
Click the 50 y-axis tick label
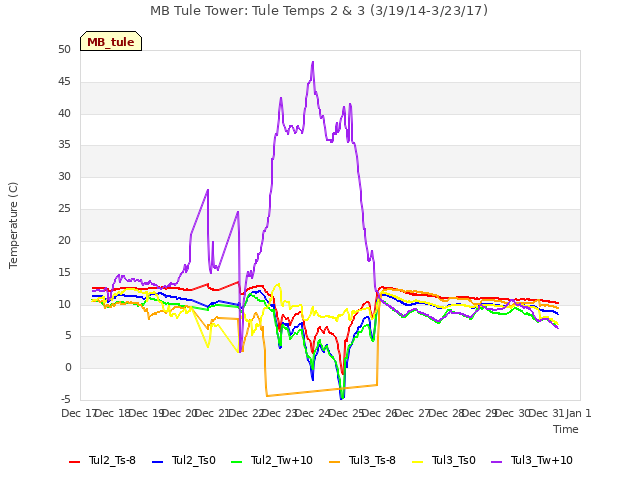click(64, 49)
